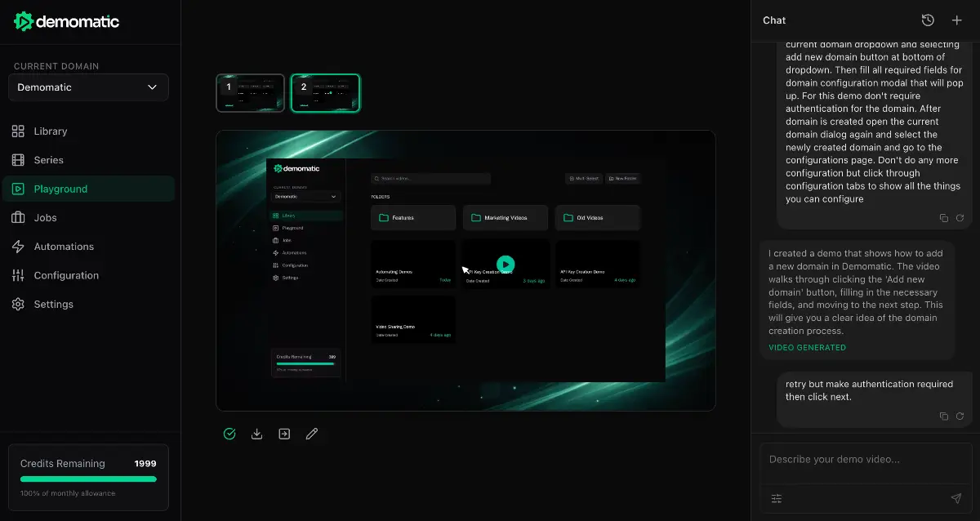Toggle the green approve checkmark below video
The width and height of the screenshot is (980, 521).
229,434
